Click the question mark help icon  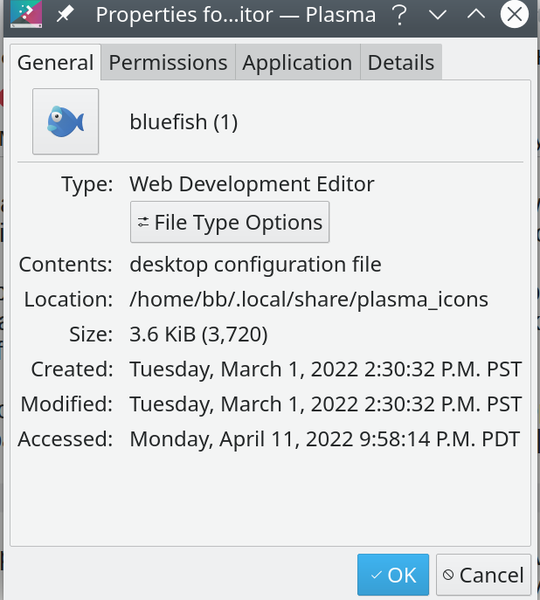[400, 15]
